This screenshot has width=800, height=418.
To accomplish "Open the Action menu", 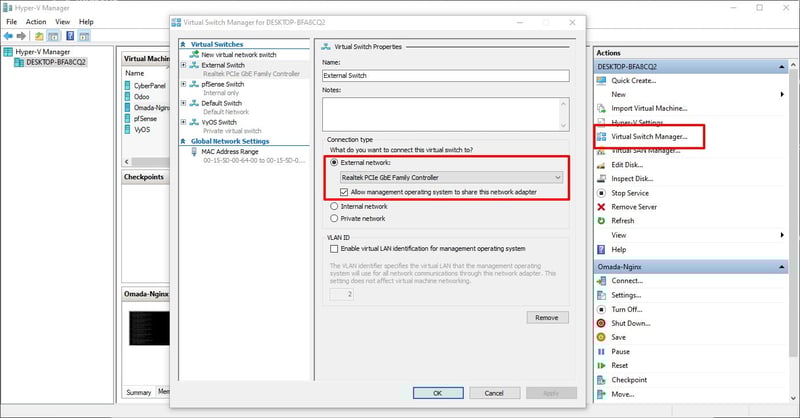I will click(x=36, y=21).
